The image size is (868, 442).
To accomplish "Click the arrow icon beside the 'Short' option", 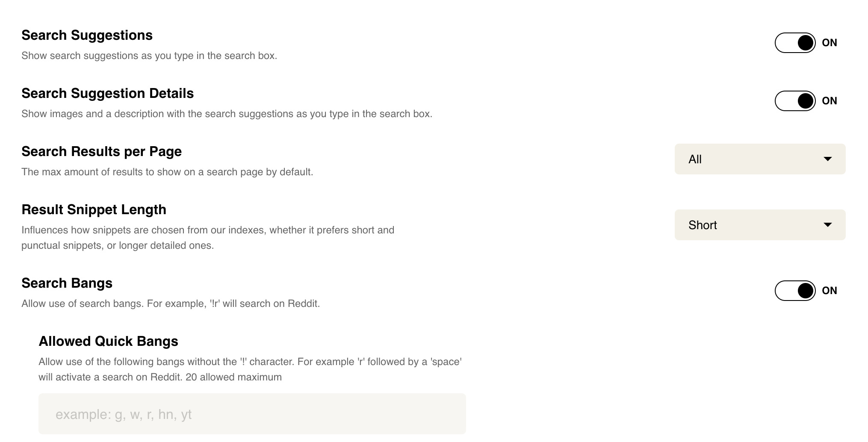I will (x=827, y=225).
